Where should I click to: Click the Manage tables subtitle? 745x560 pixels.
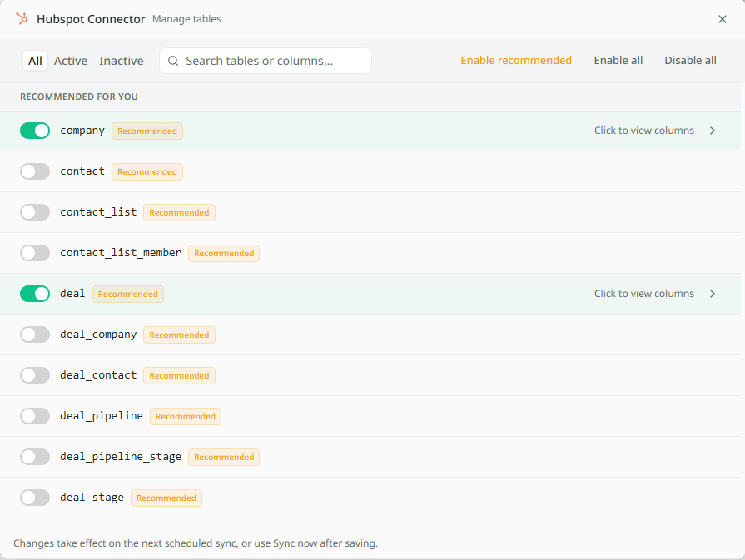click(186, 19)
